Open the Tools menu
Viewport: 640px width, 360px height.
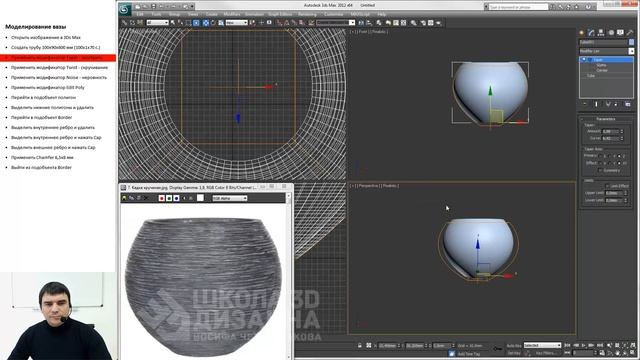[156, 14]
